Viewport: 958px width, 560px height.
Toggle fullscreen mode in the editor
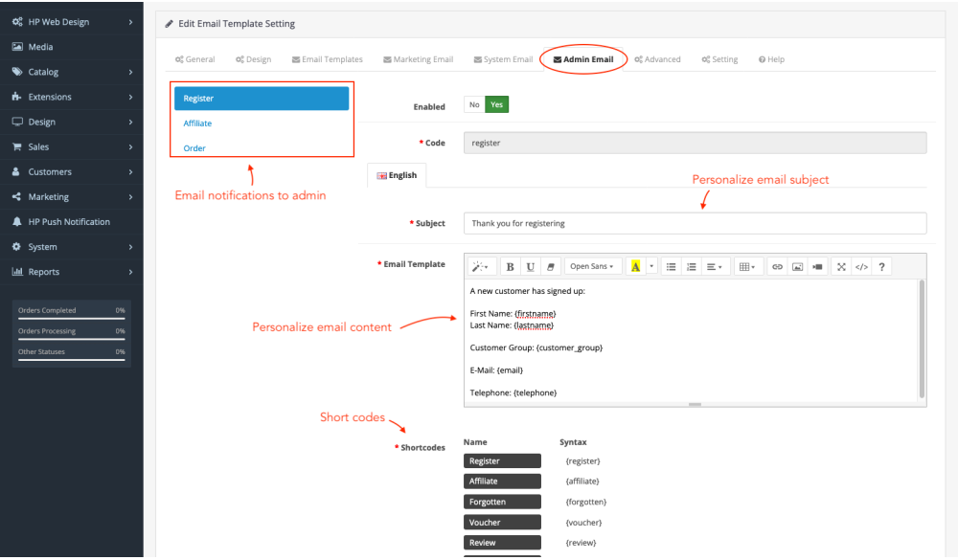click(x=841, y=266)
